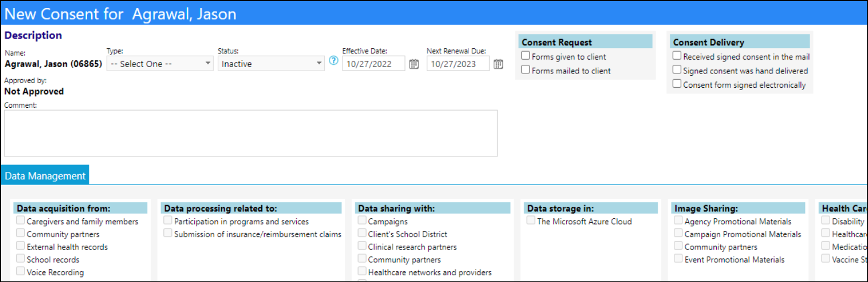The width and height of the screenshot is (868, 282).
Task: Toggle Campaign Promotional Materials checkbox
Action: 679,233
